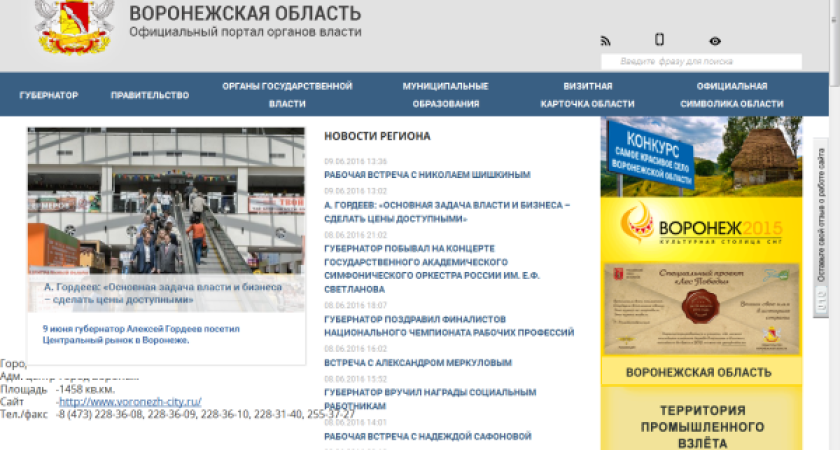Open the ВОРОНЕЖСКАЯ ОБЛАСТЬ yellow banner
The width and height of the screenshot is (840, 450).
click(x=701, y=372)
